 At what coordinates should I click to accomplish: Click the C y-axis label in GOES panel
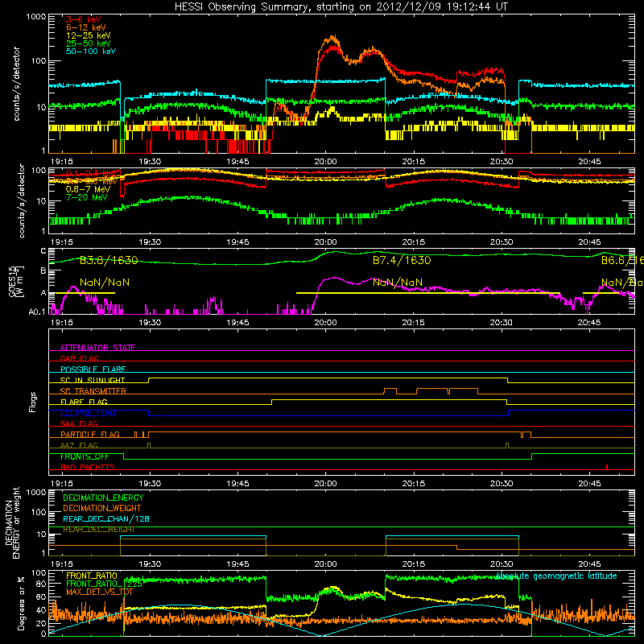click(43, 251)
